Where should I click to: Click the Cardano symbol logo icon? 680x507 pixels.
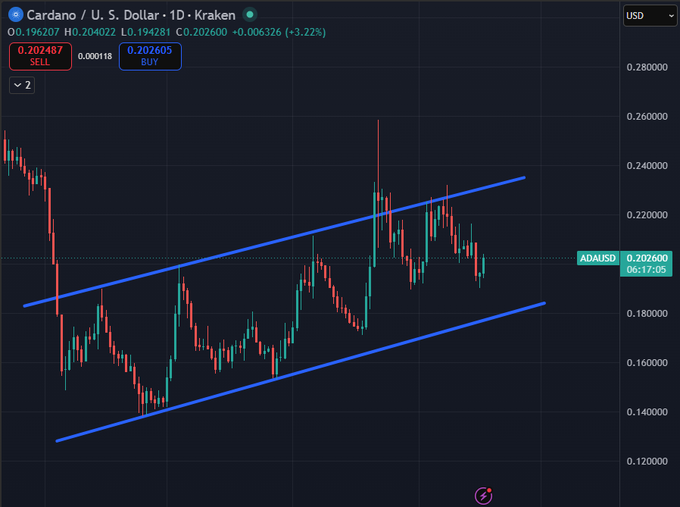(x=16, y=15)
